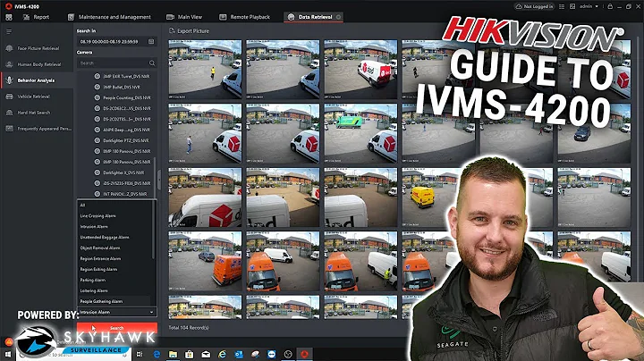Image resolution: width=644 pixels, height=361 pixels.
Task: Click Total 104 Record(s) status text
Action: (189, 328)
